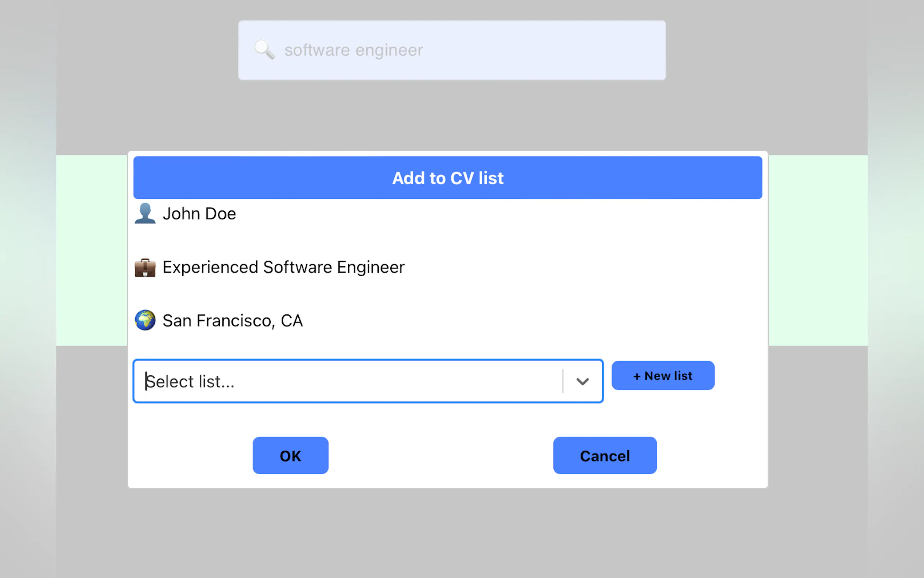This screenshot has width=924, height=578.
Task: Click the magnifying glass search icon
Action: (264, 50)
